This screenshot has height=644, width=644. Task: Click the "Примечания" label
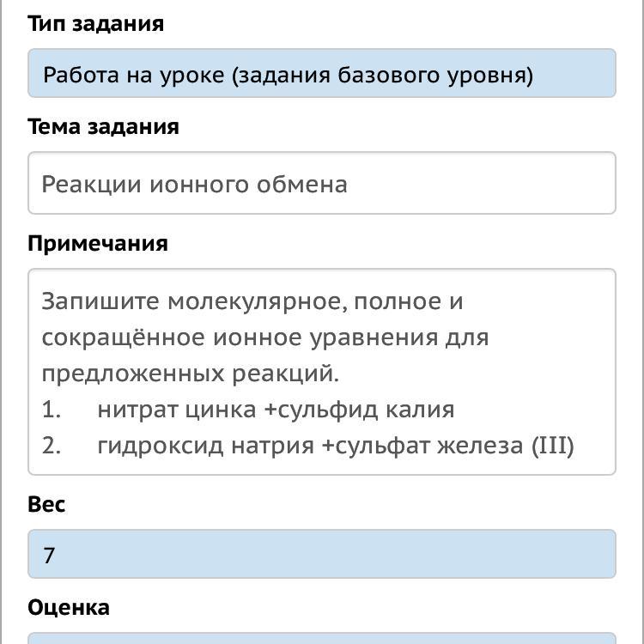98,243
